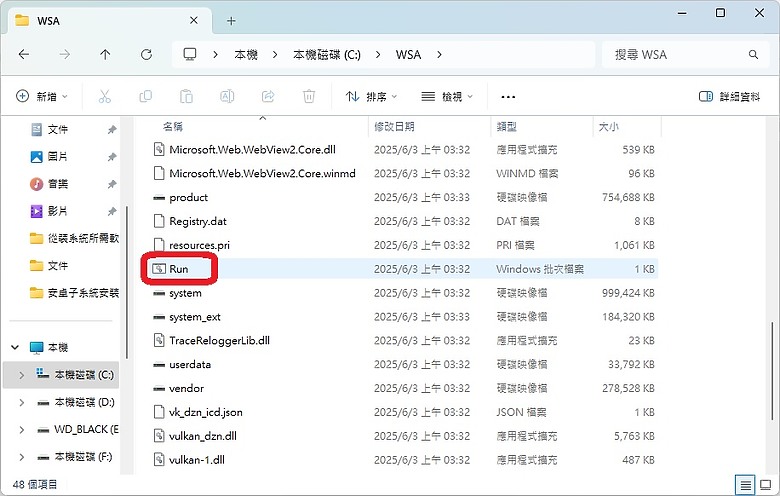Sort by 類型 column header
The image size is (780, 496).
(x=506, y=127)
